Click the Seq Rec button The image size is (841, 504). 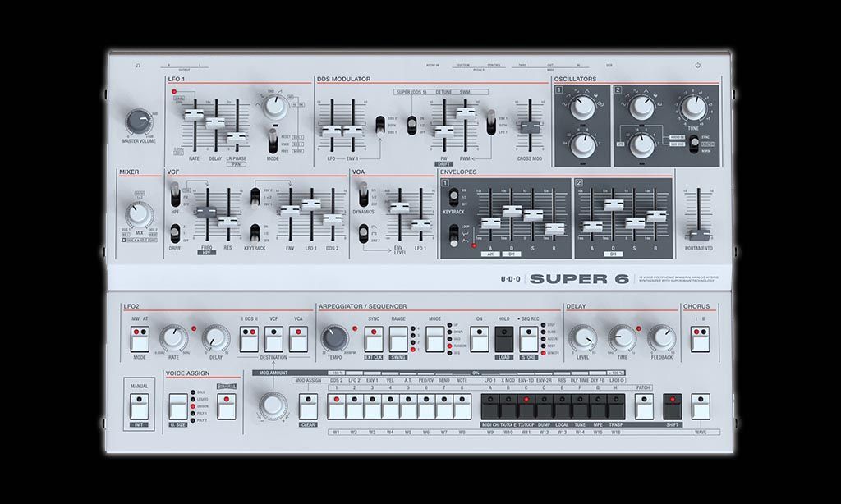point(529,339)
